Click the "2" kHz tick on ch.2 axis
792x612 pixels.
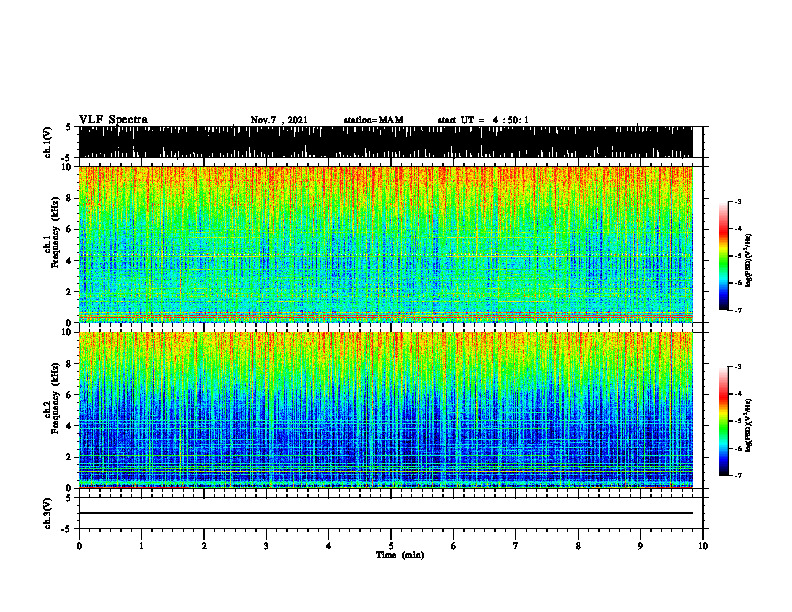69,457
